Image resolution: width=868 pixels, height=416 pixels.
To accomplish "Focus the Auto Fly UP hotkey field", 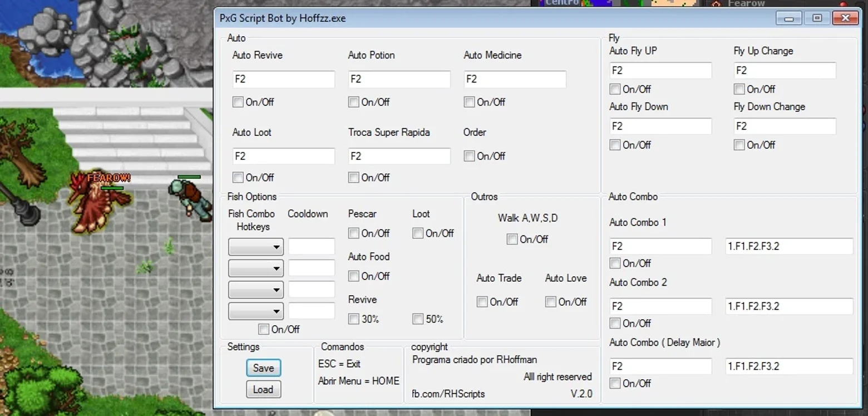I will coord(660,70).
